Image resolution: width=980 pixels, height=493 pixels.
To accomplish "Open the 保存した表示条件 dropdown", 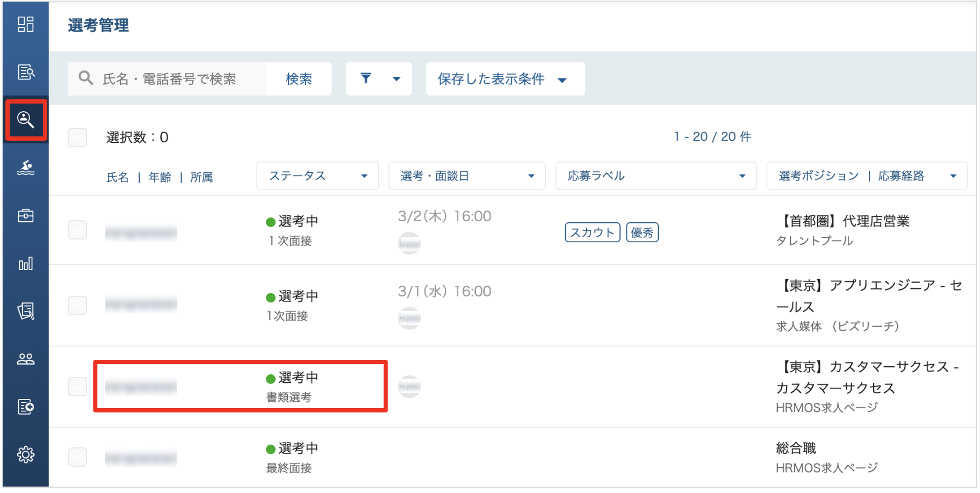I will pos(505,79).
